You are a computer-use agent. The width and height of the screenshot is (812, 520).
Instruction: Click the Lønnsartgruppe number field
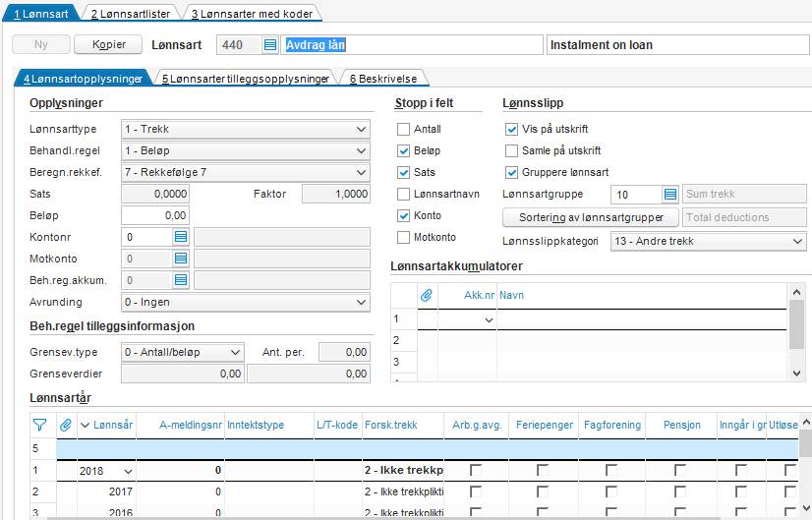tap(636, 195)
